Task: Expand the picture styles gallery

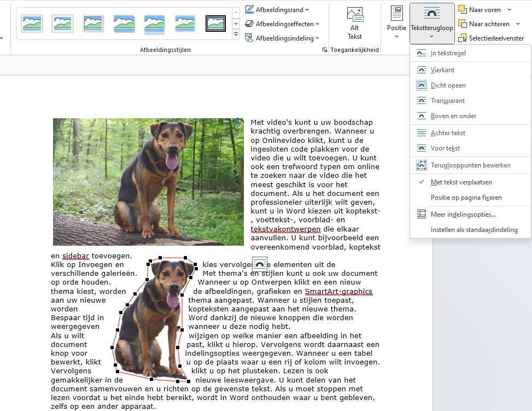Action: tap(236, 34)
